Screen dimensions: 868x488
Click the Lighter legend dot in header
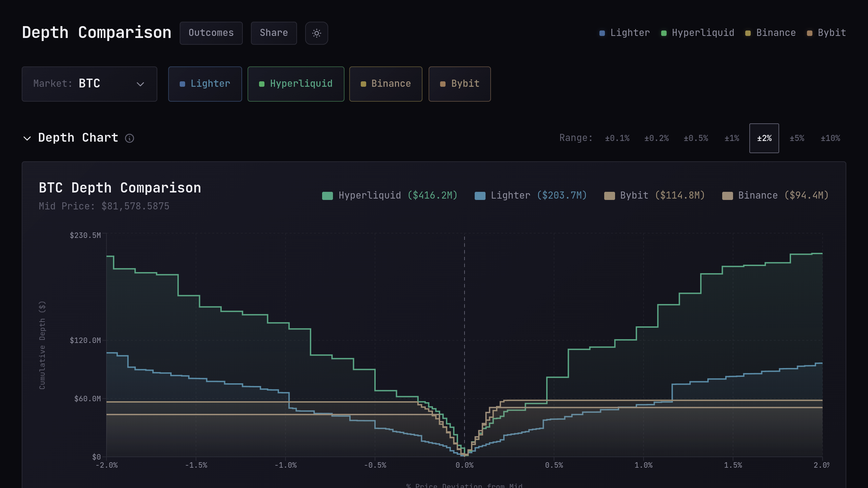602,33
